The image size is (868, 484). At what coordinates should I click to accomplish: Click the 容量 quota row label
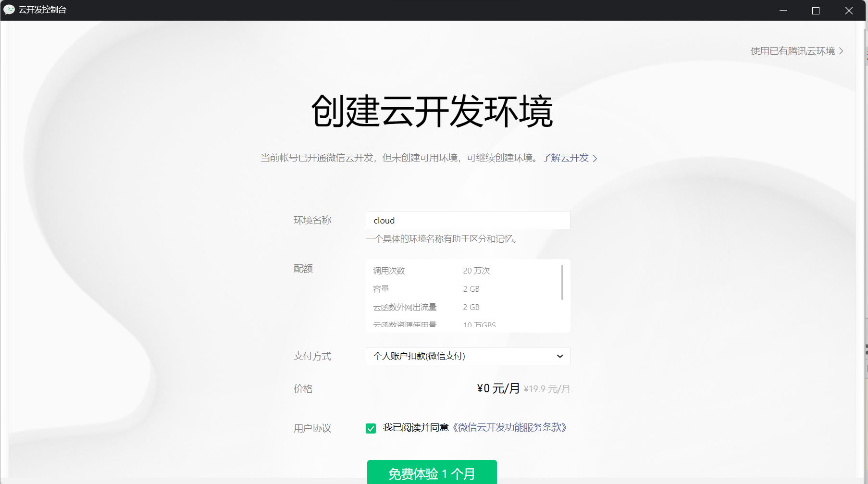(x=381, y=289)
